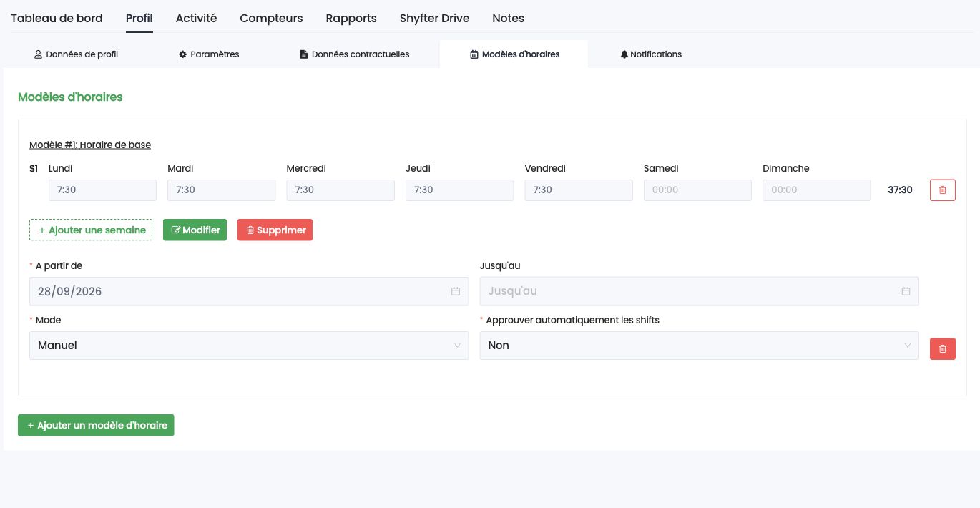Screen dimensions: 980x508
Task: Open Données contractuelles tab
Action: 354,54
